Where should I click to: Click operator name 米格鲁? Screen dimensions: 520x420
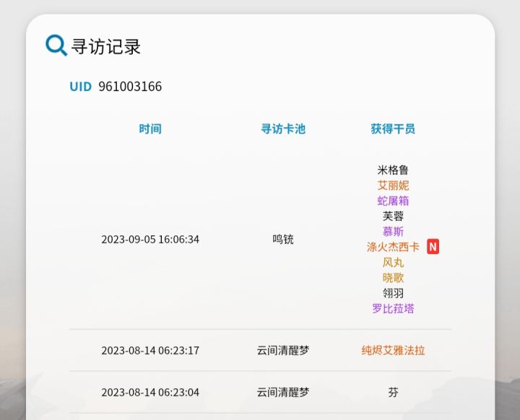[393, 170]
